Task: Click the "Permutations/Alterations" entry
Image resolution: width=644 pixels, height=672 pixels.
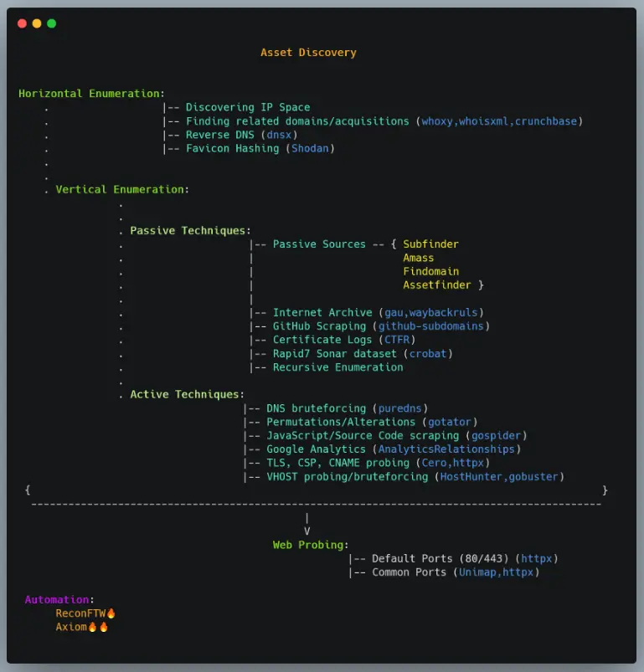Action: (341, 422)
